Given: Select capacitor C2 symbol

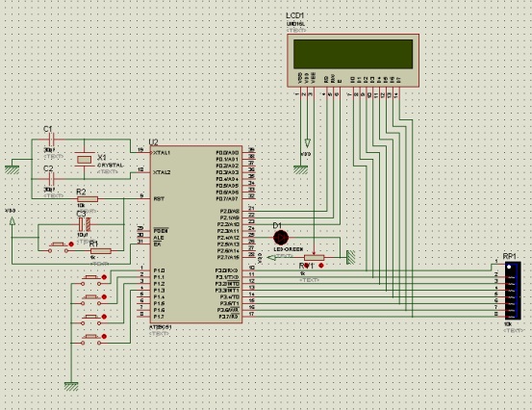Looking at the screenshot, I should (51, 179).
